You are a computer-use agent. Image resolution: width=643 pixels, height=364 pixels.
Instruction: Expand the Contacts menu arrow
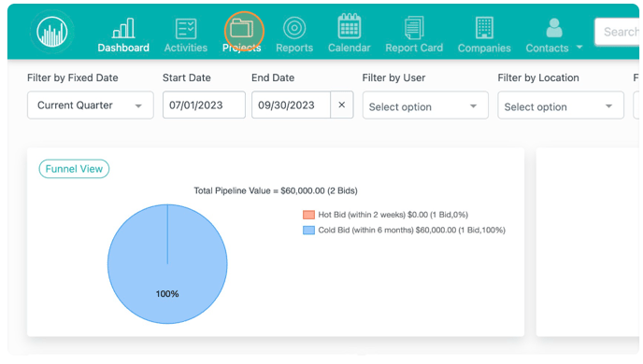[579, 48]
